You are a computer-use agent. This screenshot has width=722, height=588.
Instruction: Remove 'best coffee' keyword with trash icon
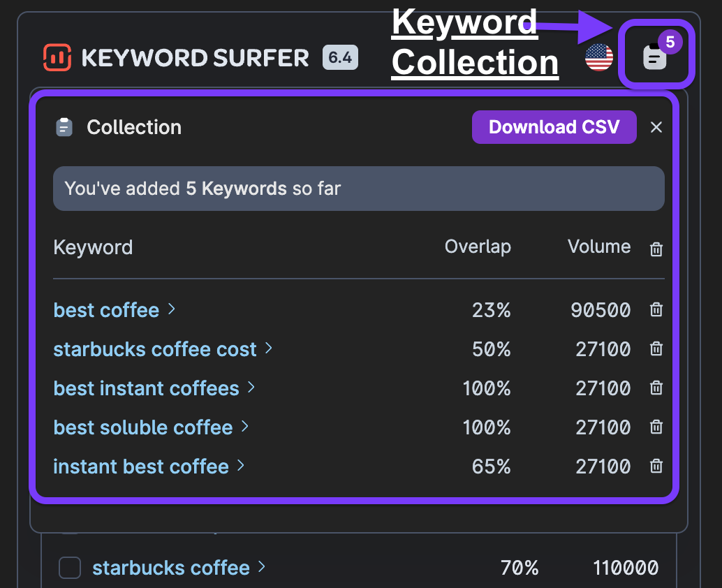(656, 310)
